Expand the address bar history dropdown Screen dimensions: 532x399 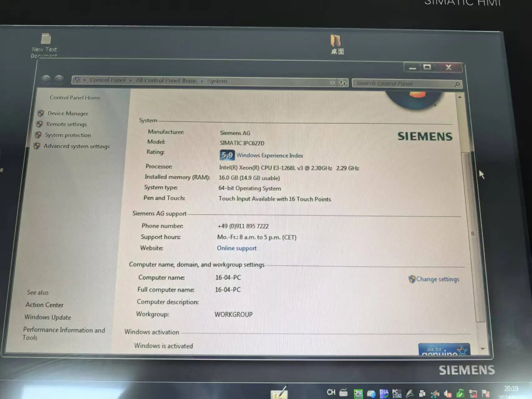(332, 83)
